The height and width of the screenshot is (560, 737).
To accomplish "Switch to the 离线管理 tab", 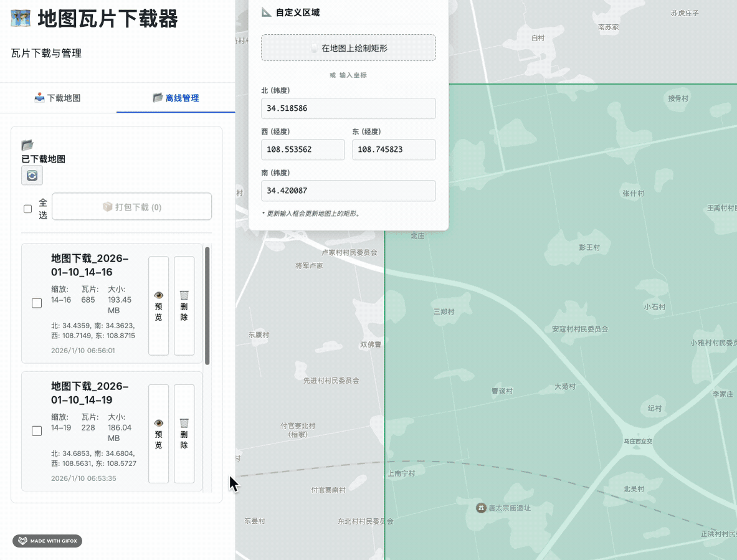I will tap(176, 98).
